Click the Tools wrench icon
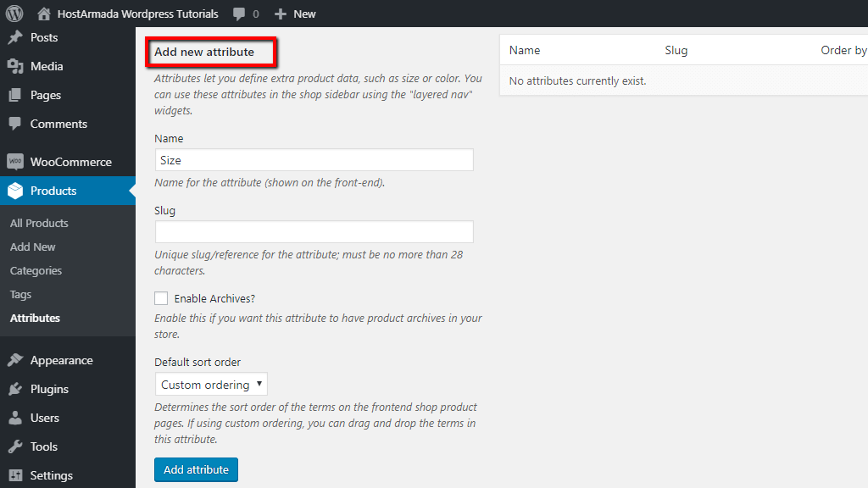 (17, 446)
